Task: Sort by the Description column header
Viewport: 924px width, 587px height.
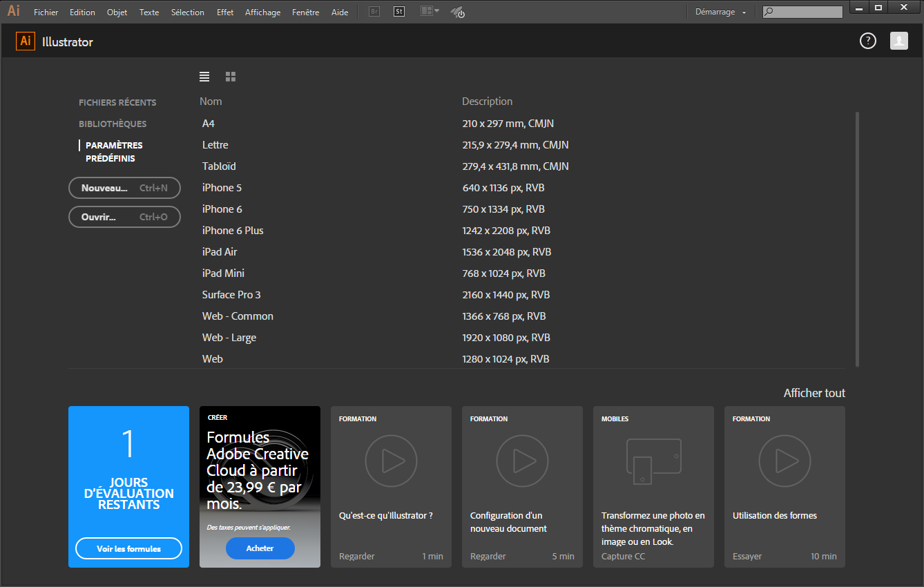Action: [488, 102]
